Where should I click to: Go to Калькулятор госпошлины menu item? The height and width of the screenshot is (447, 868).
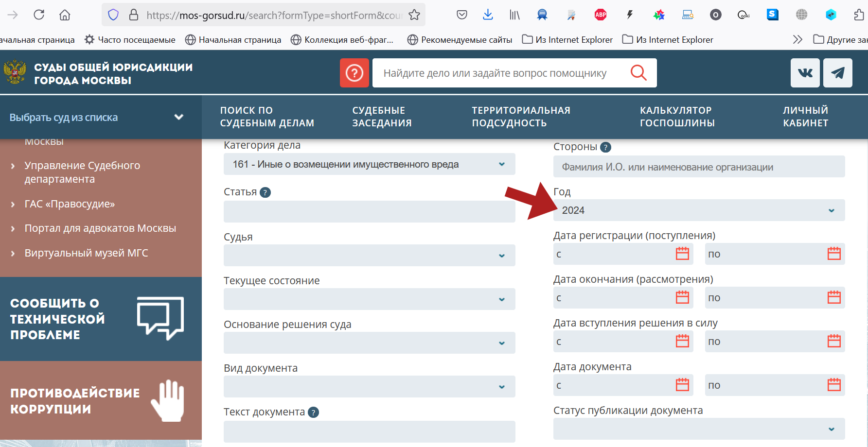tap(677, 117)
